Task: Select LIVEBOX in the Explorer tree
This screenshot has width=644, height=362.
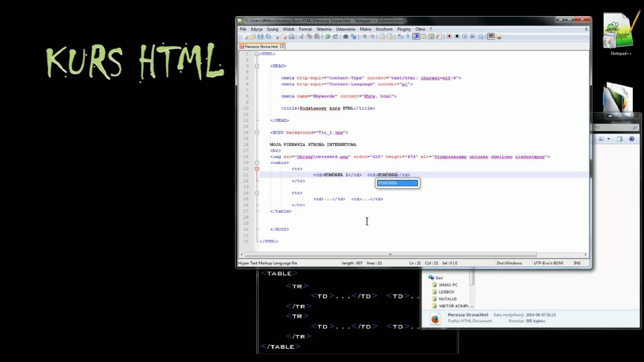Action: pyautogui.click(x=446, y=292)
